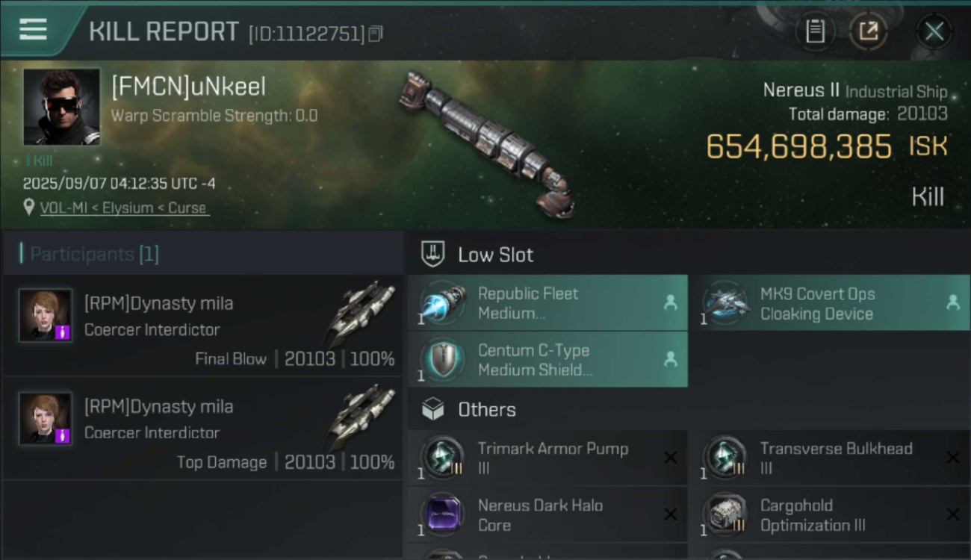
Task: Select the Republic Fleet Medium module
Action: pos(547,303)
